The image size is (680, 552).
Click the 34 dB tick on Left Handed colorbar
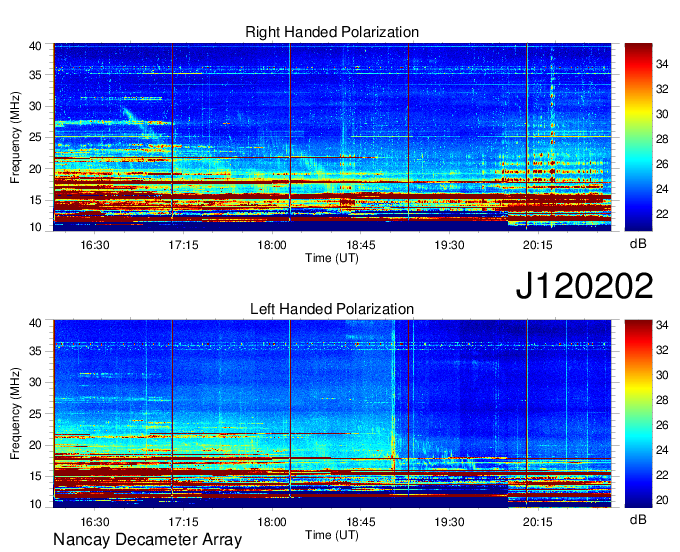pyautogui.click(x=662, y=325)
